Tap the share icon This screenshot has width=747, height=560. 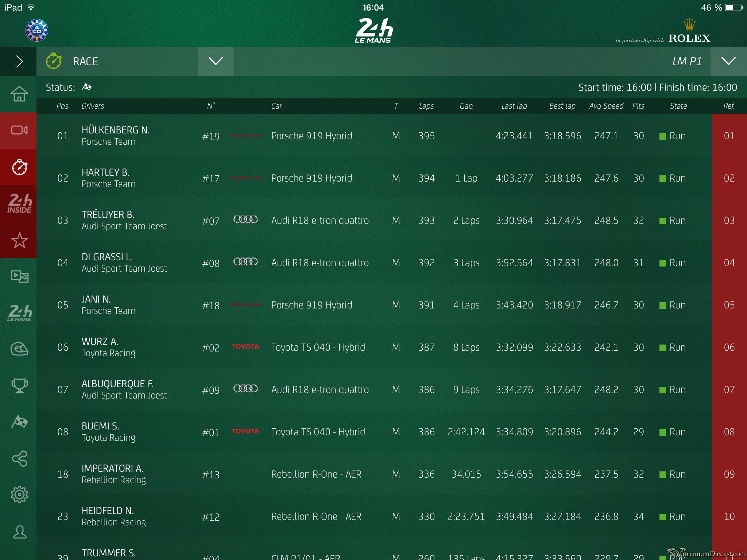click(19, 459)
